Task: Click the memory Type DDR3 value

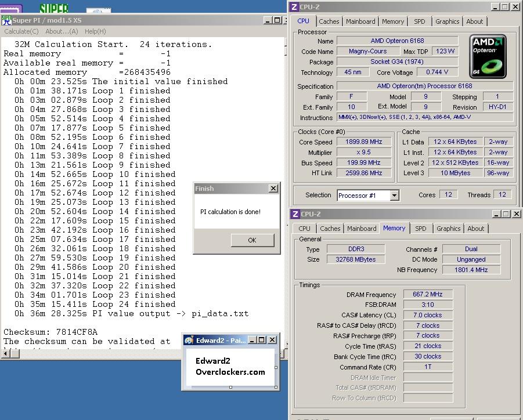Action: (356, 249)
